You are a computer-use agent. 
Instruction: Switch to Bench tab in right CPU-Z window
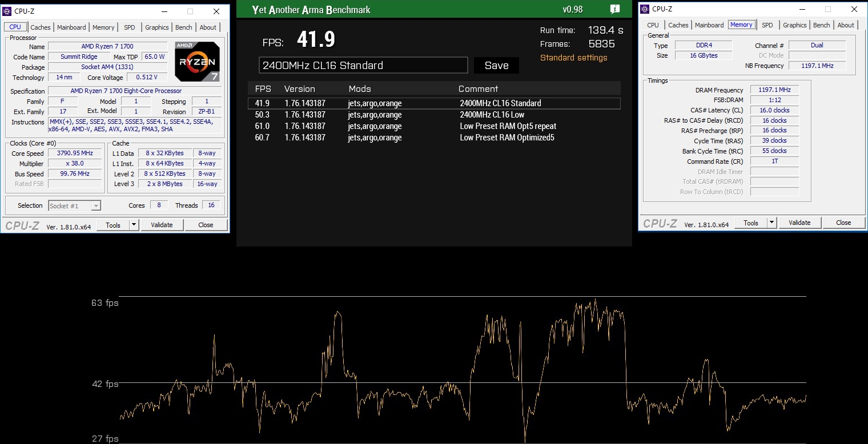[x=822, y=25]
